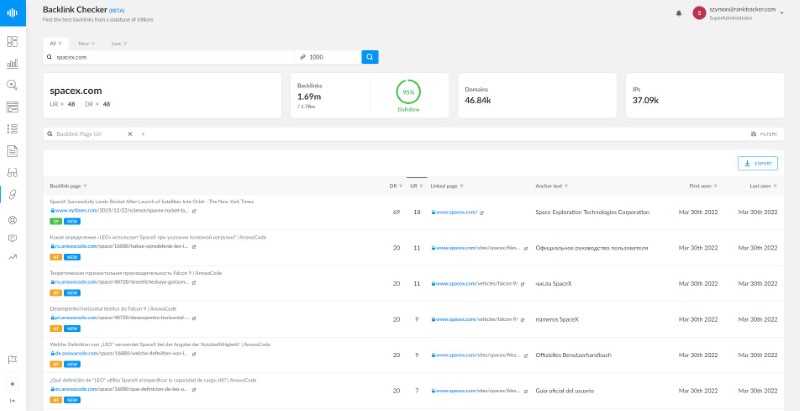Image resolution: width=800 pixels, height=411 pixels.
Task: Click the UR label in spacex.com card
Action: coord(53,105)
